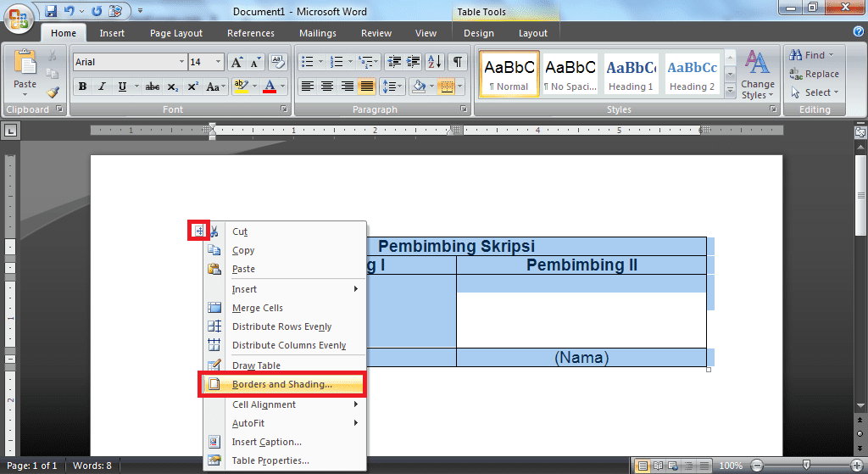Toggle superscript formatting
The image size is (868, 474).
coord(192,86)
